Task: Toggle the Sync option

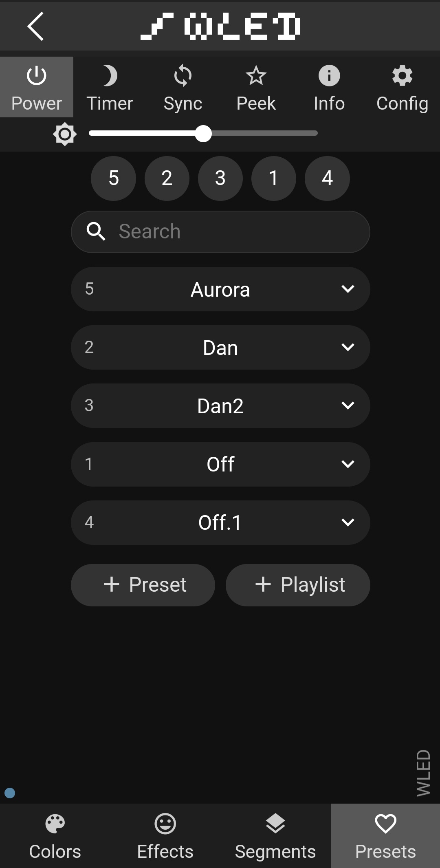Action: (x=183, y=87)
